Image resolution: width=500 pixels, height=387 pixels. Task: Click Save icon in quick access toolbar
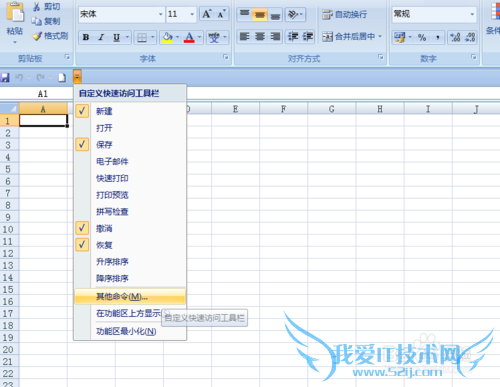(5, 78)
